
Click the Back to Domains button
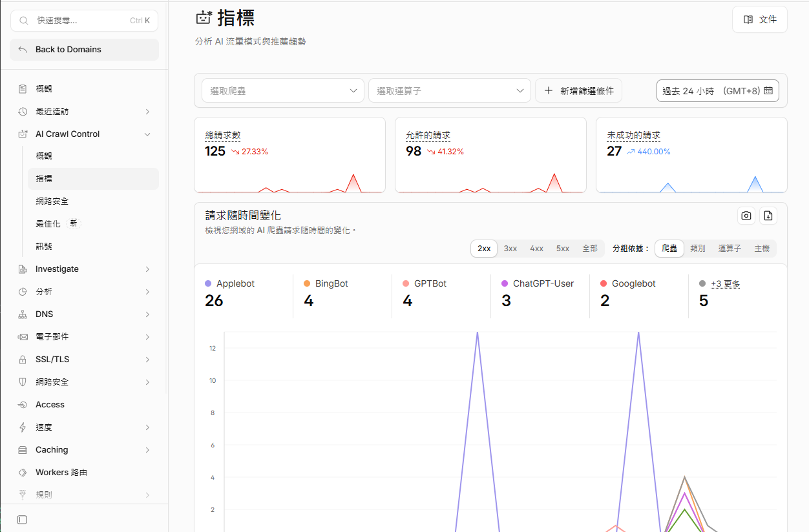(x=84, y=50)
